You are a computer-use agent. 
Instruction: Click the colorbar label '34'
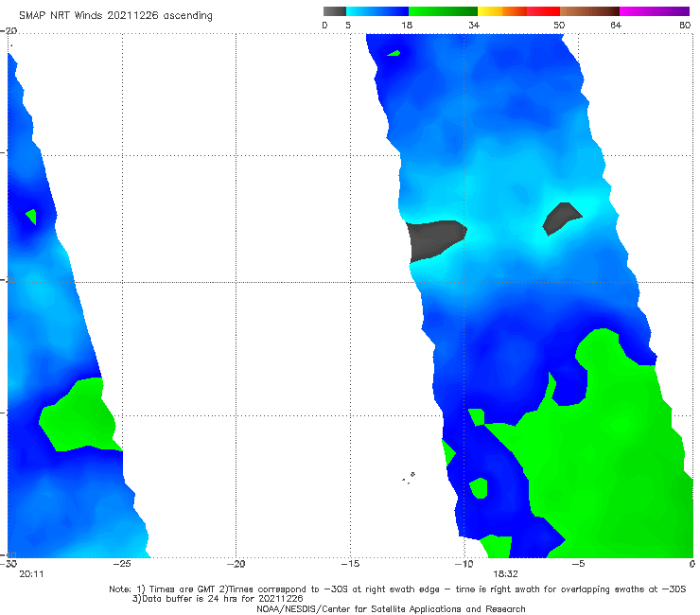coord(474,25)
